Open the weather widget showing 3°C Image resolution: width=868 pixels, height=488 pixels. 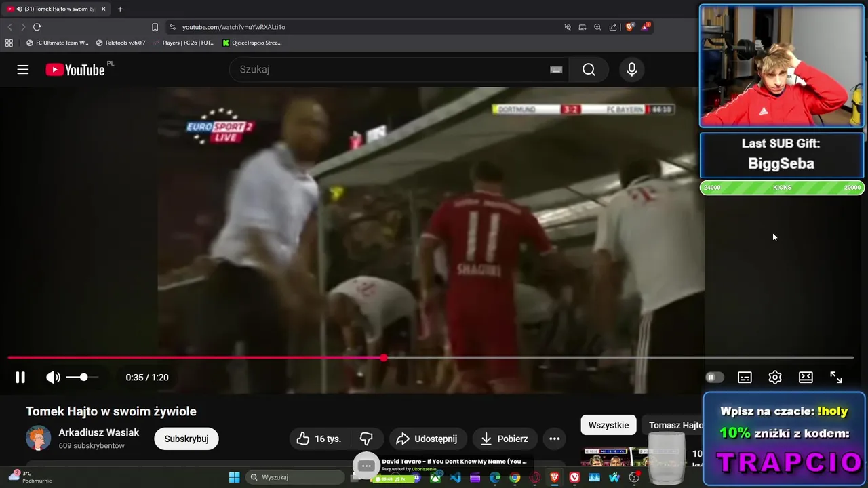(x=30, y=476)
